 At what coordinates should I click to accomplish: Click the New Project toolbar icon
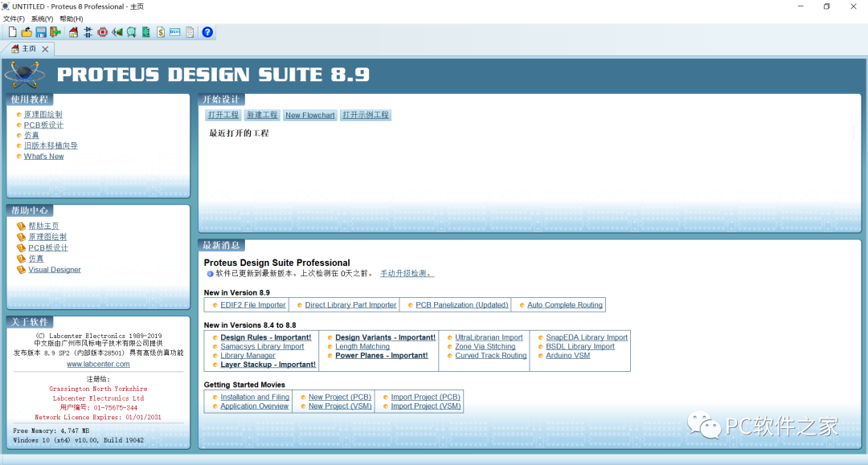point(12,32)
